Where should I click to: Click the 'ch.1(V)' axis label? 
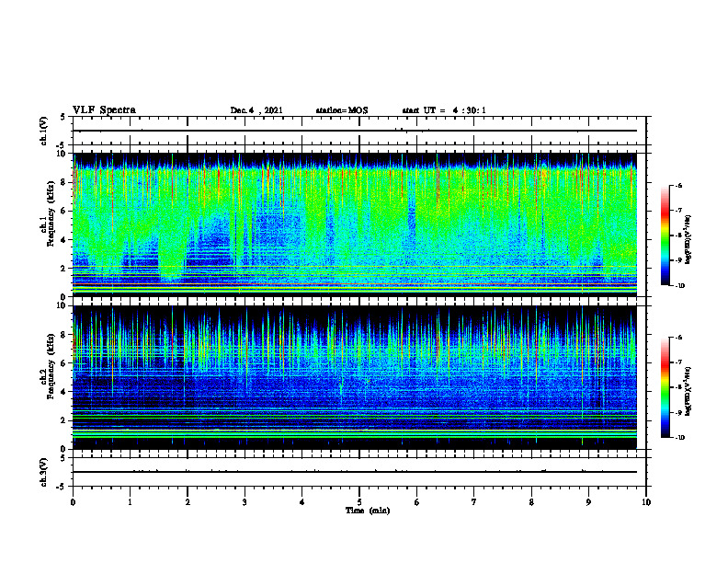[43, 131]
